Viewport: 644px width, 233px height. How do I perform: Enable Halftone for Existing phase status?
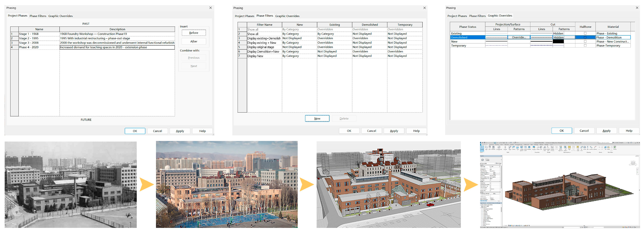pos(585,33)
